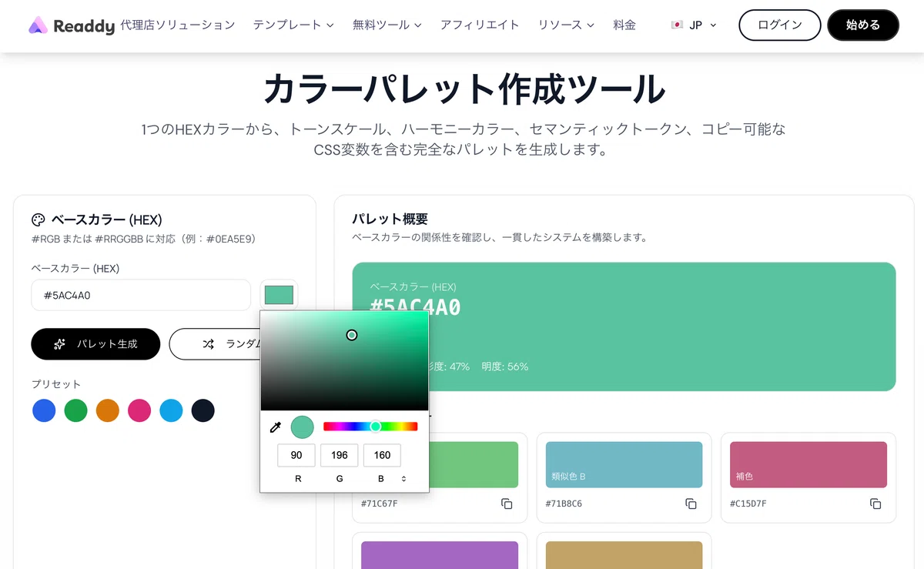Choose the pink preset swatch
Image resolution: width=924 pixels, height=569 pixels.
tap(139, 410)
